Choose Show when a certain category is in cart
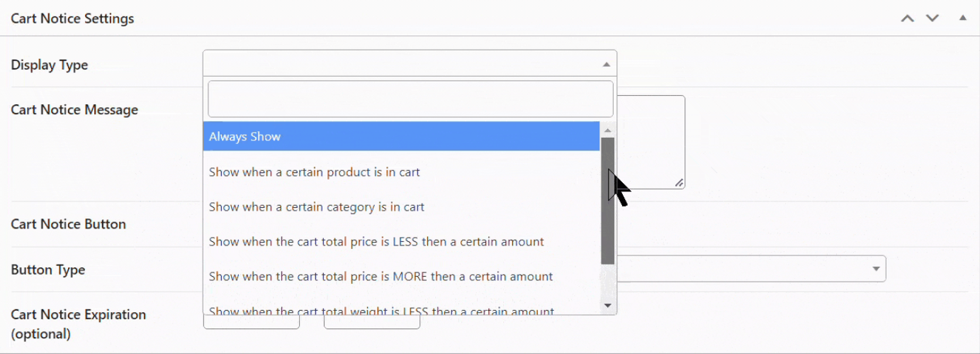The image size is (980, 354). coord(401,206)
